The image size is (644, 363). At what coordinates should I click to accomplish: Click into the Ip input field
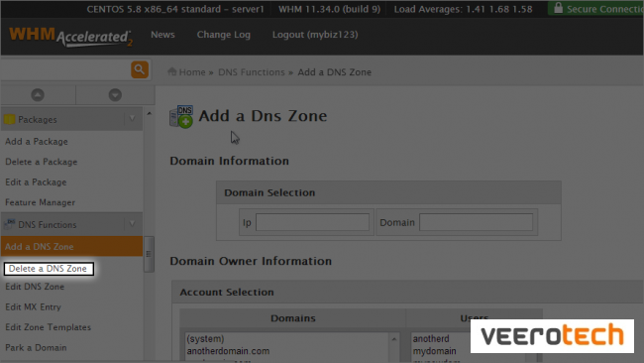pyautogui.click(x=312, y=222)
